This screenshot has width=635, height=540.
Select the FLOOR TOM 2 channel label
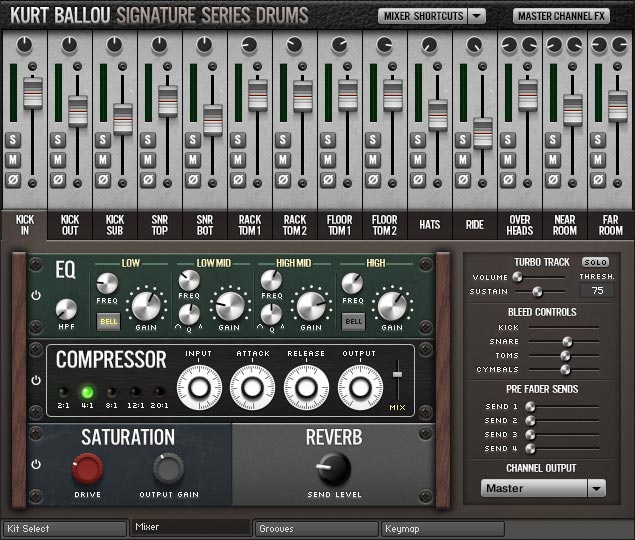click(385, 225)
